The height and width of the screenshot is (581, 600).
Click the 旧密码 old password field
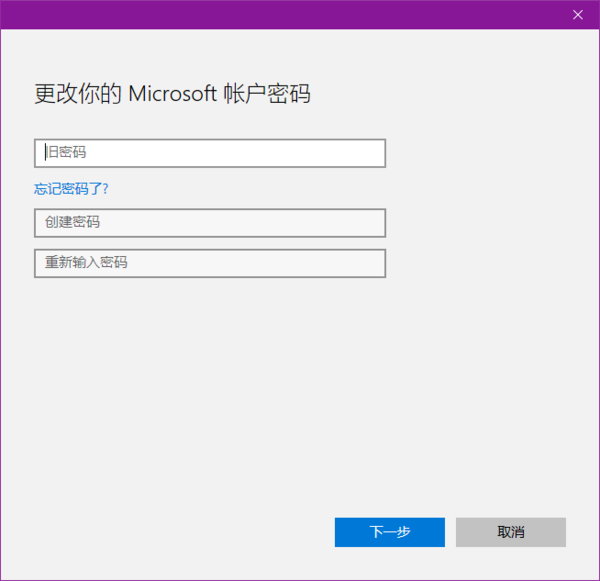210,153
